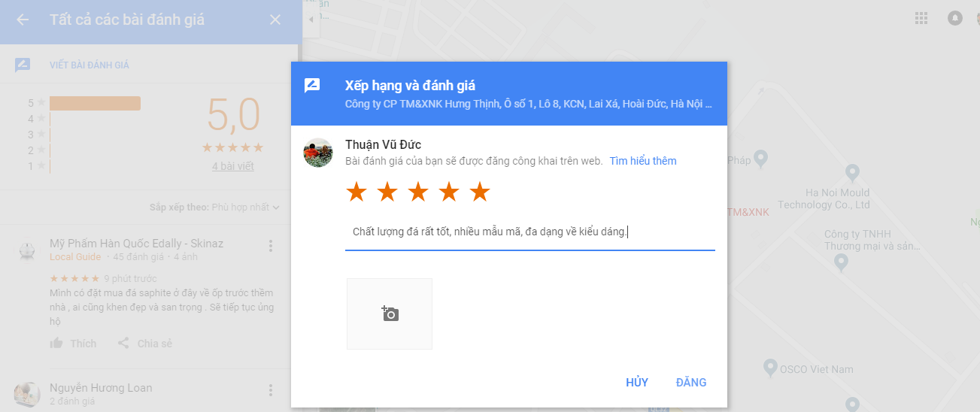This screenshot has width=980, height=412.
Task: Cancel the review with HỦY
Action: (637, 383)
